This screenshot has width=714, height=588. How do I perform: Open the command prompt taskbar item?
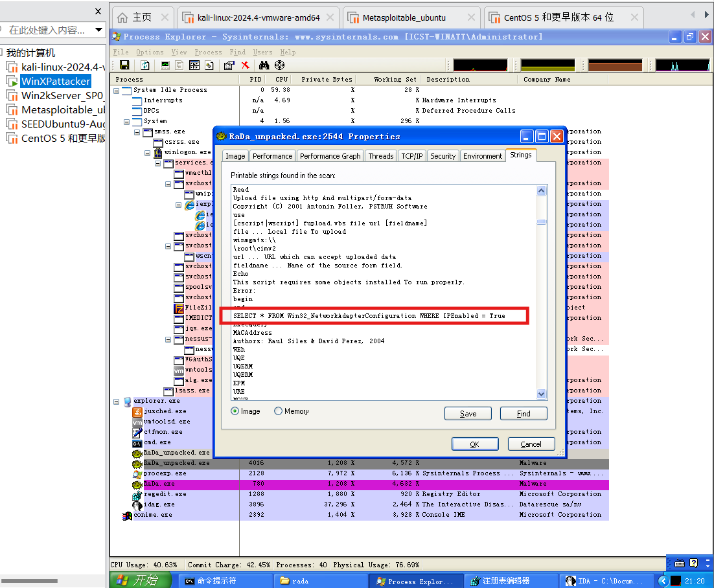226,581
